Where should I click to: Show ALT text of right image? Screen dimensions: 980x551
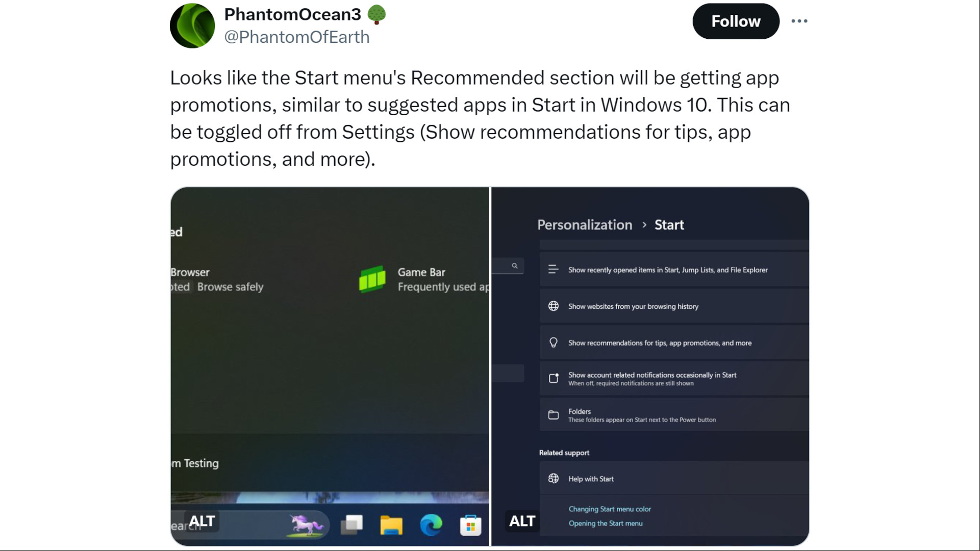(x=522, y=521)
